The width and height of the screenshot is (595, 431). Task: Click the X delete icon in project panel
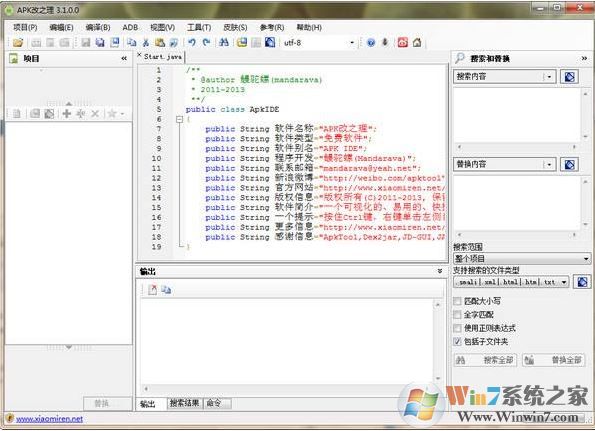point(95,113)
